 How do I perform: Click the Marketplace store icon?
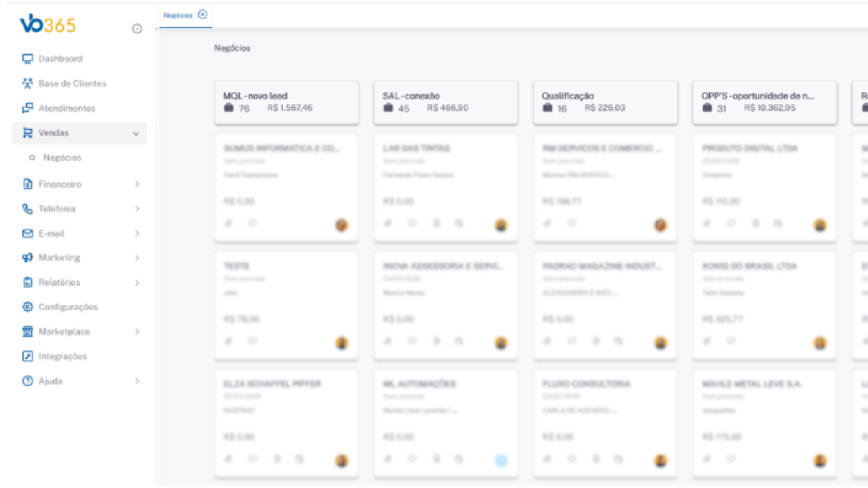click(28, 332)
